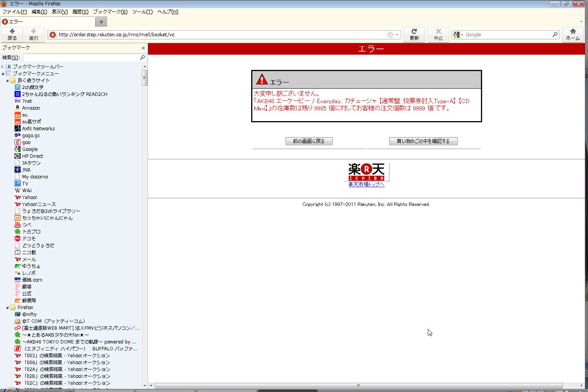The height and width of the screenshot is (392, 588).
Task: Follow the 楽天市場トップへ link
Action: point(366,185)
